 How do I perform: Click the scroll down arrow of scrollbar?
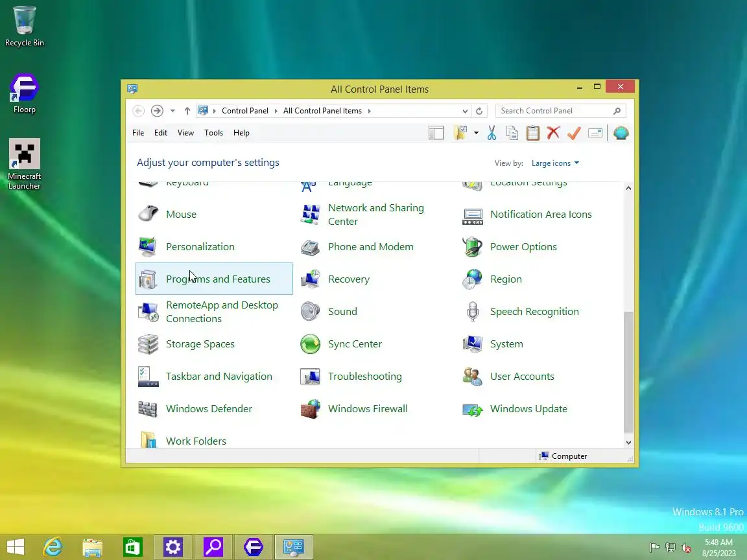tap(628, 443)
